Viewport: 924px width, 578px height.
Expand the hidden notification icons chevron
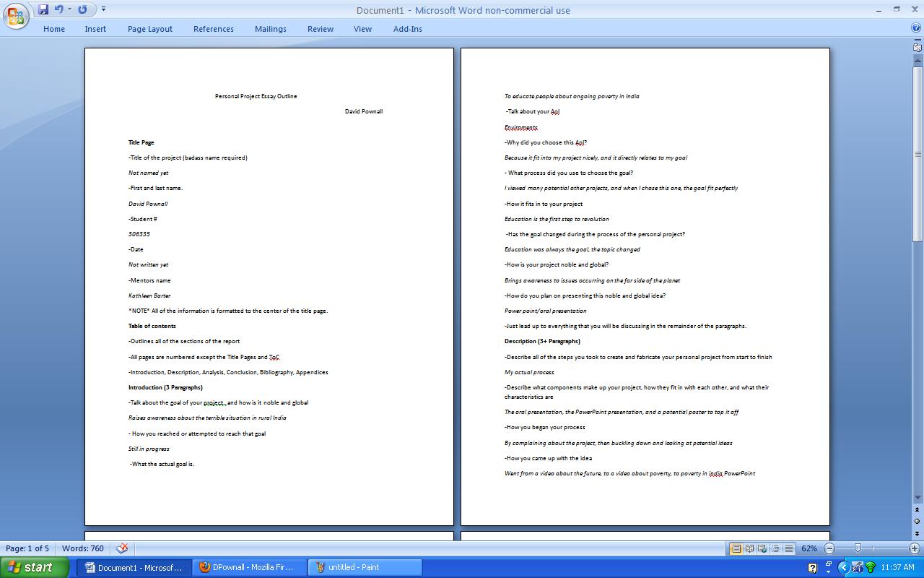[843, 569]
